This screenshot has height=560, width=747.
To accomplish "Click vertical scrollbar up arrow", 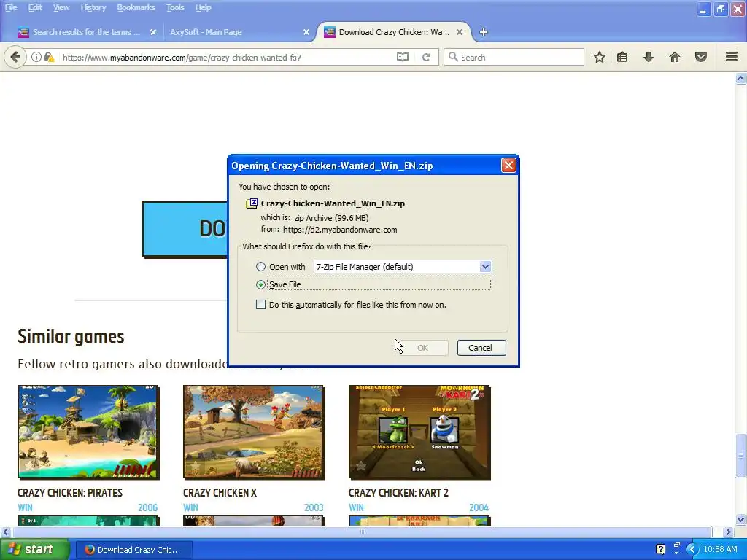I will 741,79.
